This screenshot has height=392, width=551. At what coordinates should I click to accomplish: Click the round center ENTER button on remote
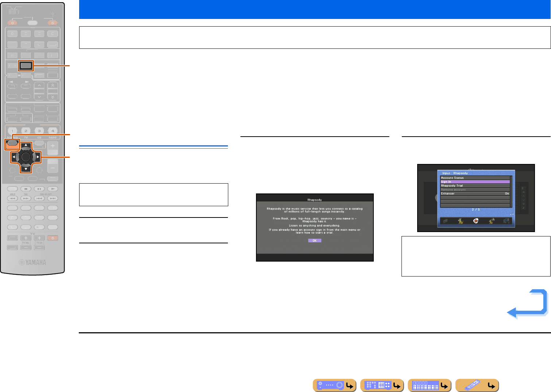[x=26, y=157]
